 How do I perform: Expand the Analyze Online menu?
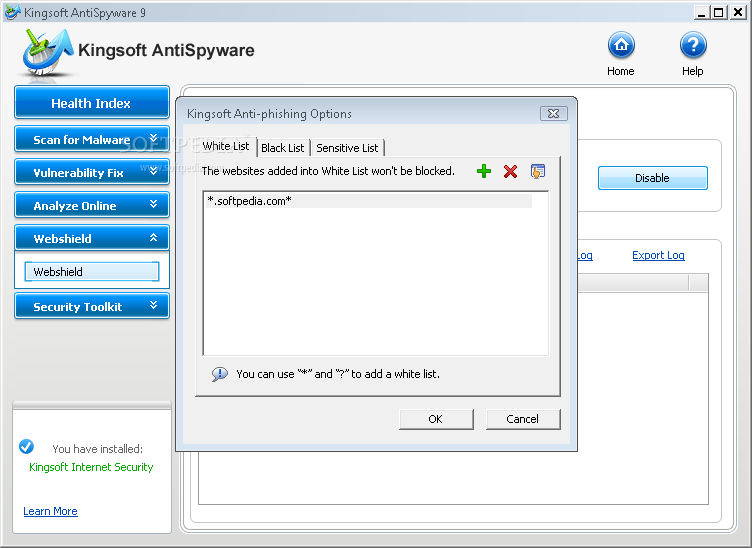92,205
